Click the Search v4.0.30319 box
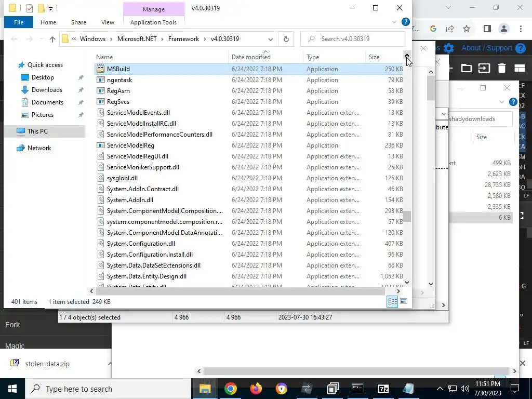The image size is (532, 399). (353, 39)
